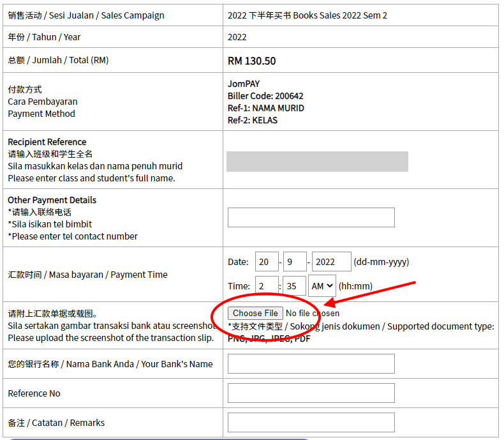Click the JomPAY payment method text
The image size is (504, 440).
tap(244, 84)
